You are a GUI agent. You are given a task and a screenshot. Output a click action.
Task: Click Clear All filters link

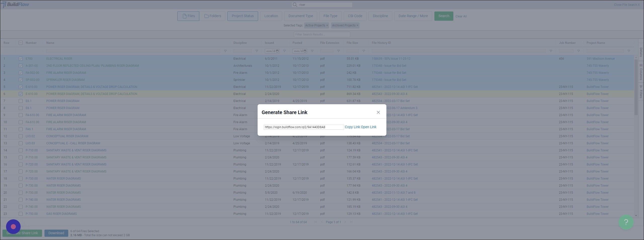tap(461, 16)
